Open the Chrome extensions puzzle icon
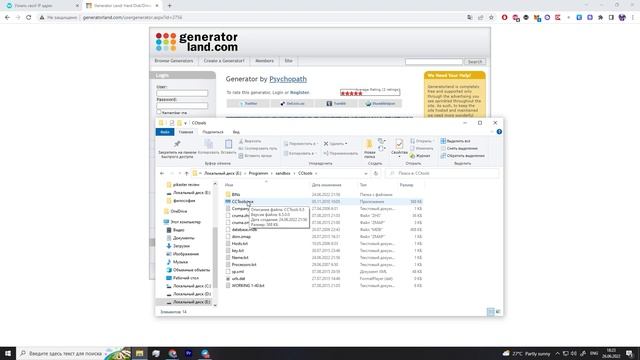Viewport: 640px width, 360px height. point(600,18)
